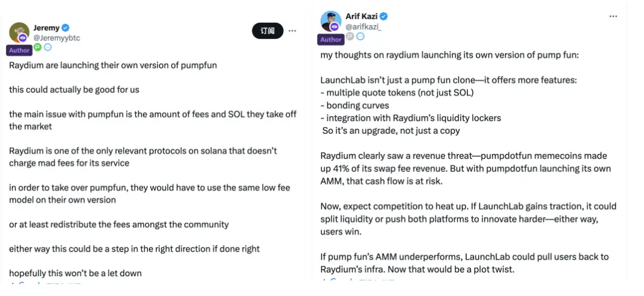Click Author tag on Jeremy's post
Image resolution: width=644 pixels, height=296 pixels.
[x=19, y=50]
